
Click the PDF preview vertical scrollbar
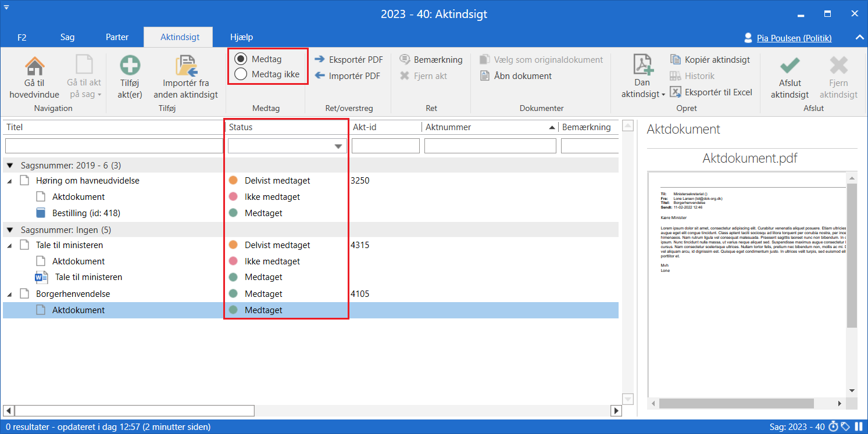(852, 256)
